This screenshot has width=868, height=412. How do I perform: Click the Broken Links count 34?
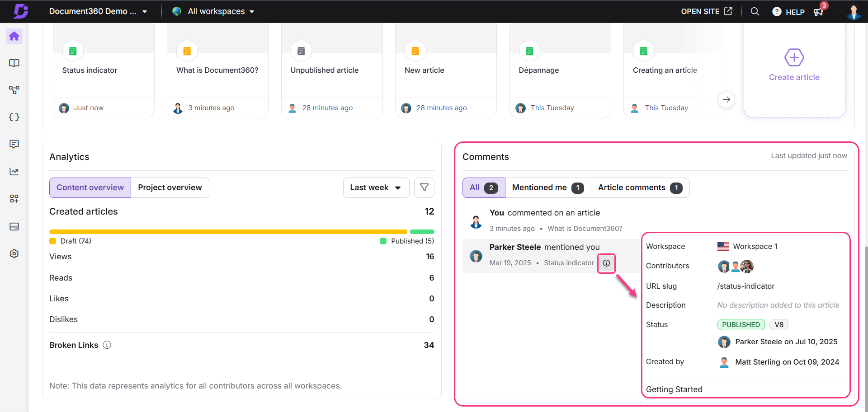(x=429, y=345)
